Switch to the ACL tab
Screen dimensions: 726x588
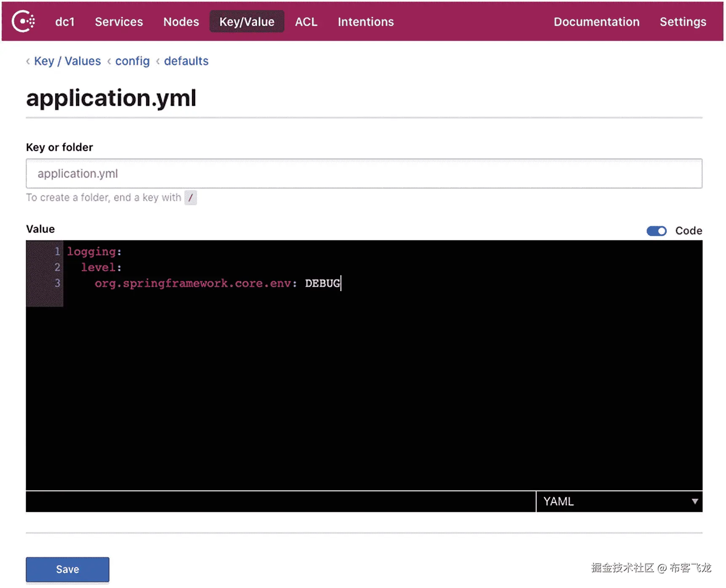(306, 22)
